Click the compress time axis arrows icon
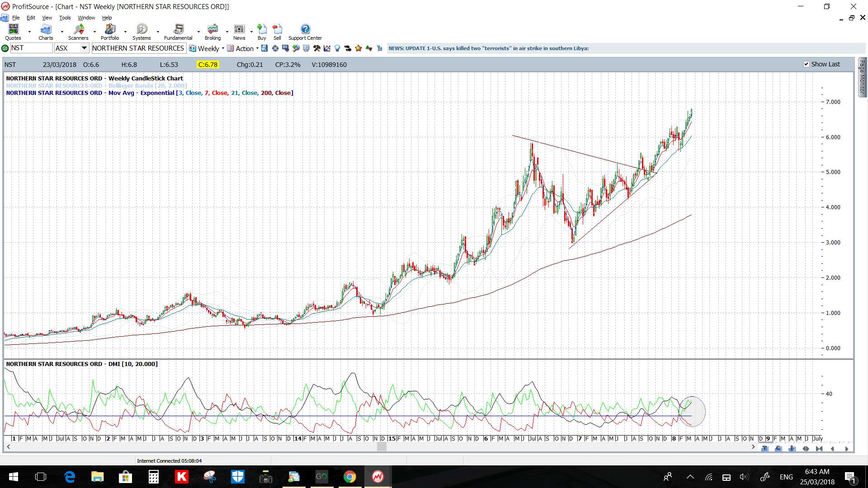The width and height of the screenshot is (868, 488). click(819, 449)
